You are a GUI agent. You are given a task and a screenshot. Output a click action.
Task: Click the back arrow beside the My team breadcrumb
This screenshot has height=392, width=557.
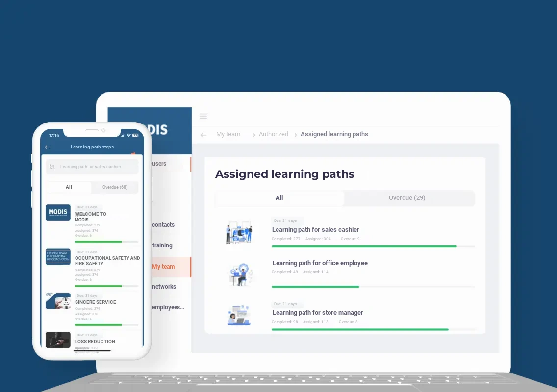point(203,135)
